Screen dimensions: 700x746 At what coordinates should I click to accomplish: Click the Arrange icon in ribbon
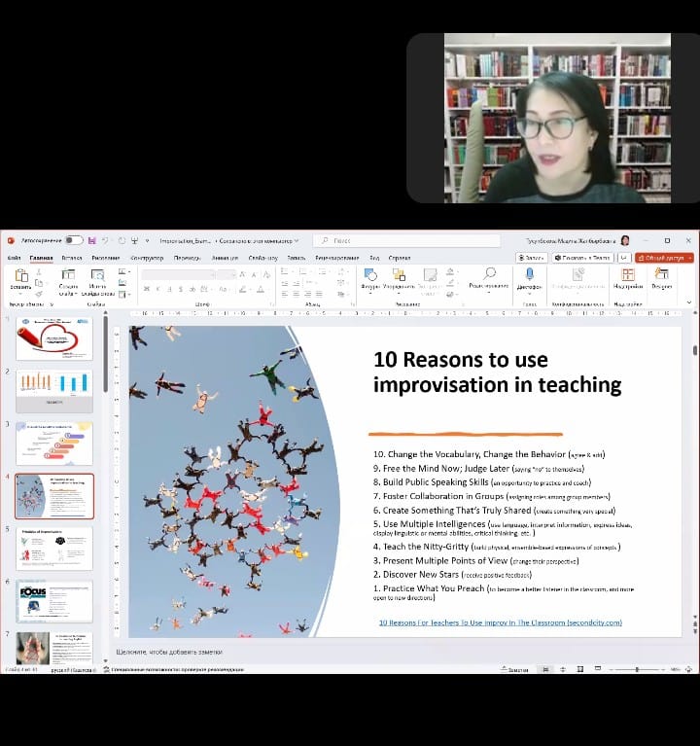pyautogui.click(x=399, y=276)
